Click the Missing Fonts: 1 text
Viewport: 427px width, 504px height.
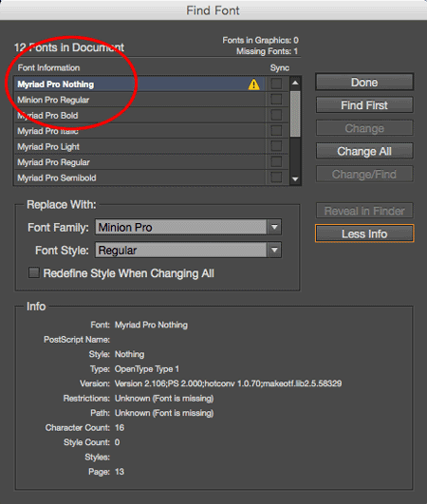point(268,51)
